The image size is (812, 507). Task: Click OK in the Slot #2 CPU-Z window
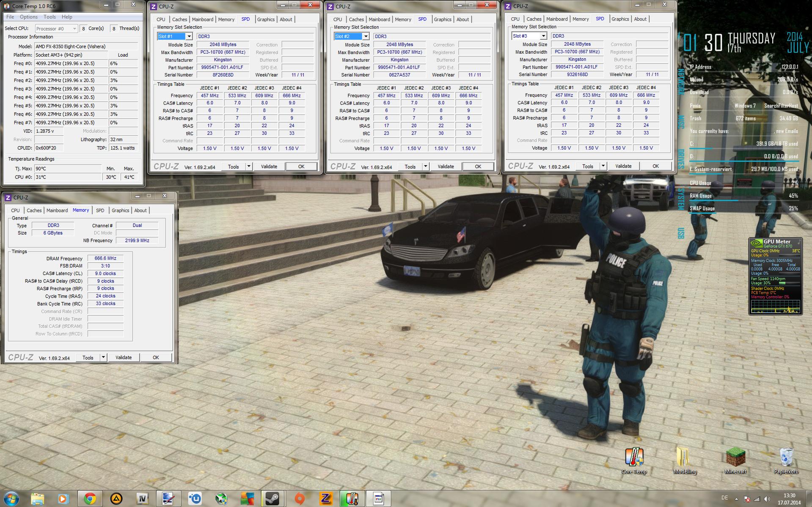coord(478,167)
